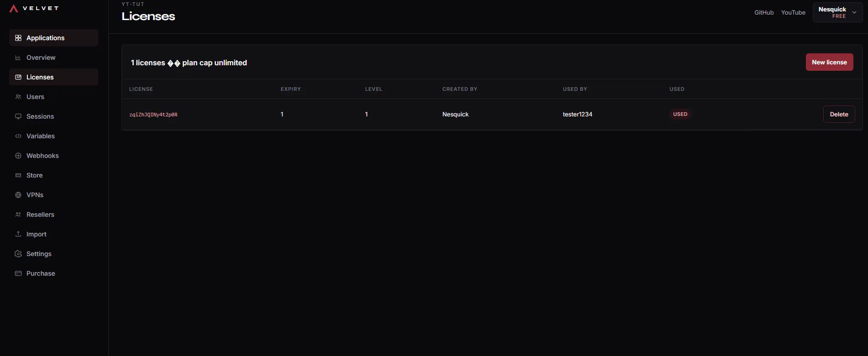
Task: Click the Users people icon
Action: click(x=18, y=97)
